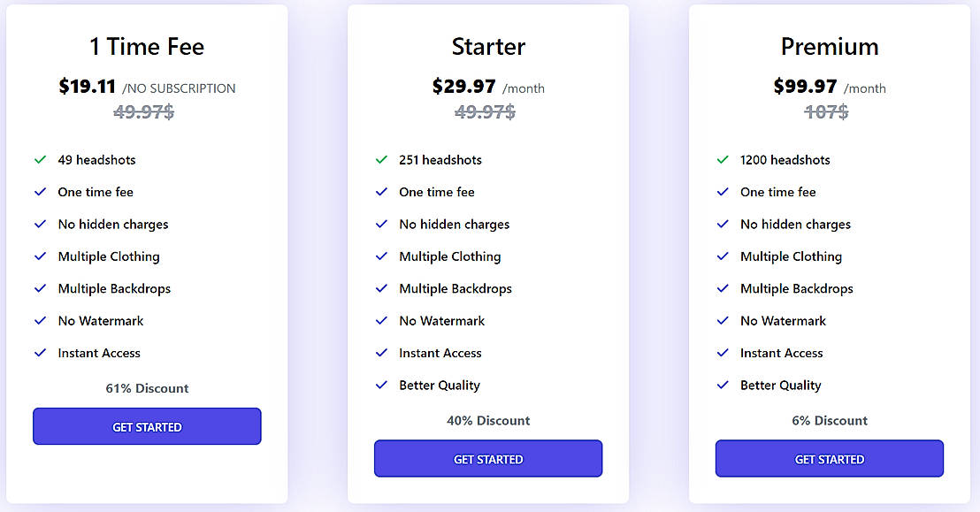Click 1 Time Fee's No hidden charges checkmark
Viewport: 980px width, 512px height.
[40, 225]
